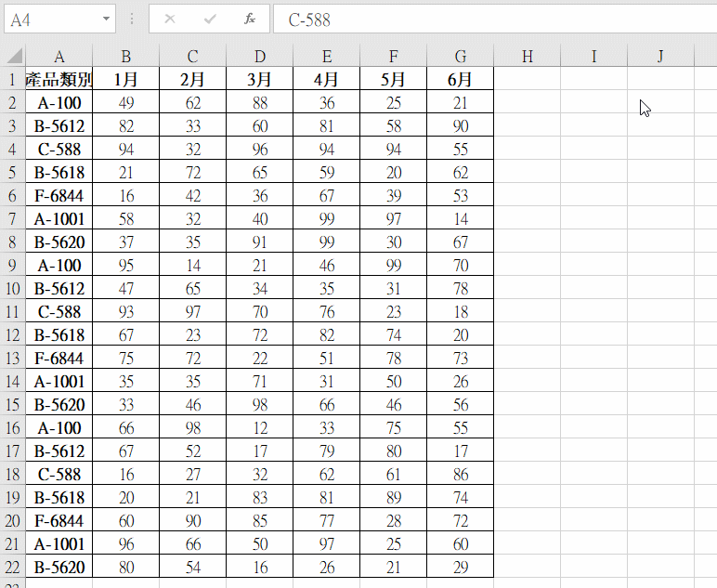Screen dimensions: 717x588
Task: Select column C header
Action: (x=192, y=57)
